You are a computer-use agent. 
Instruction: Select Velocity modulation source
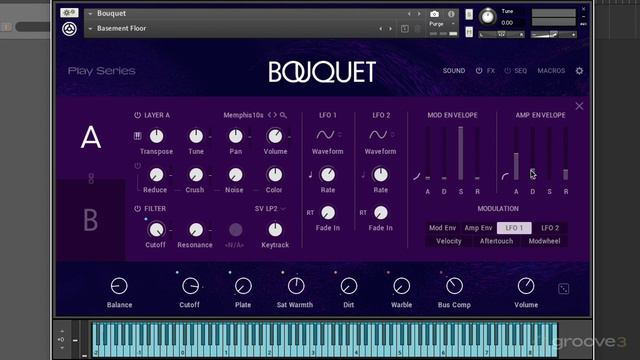click(x=449, y=241)
